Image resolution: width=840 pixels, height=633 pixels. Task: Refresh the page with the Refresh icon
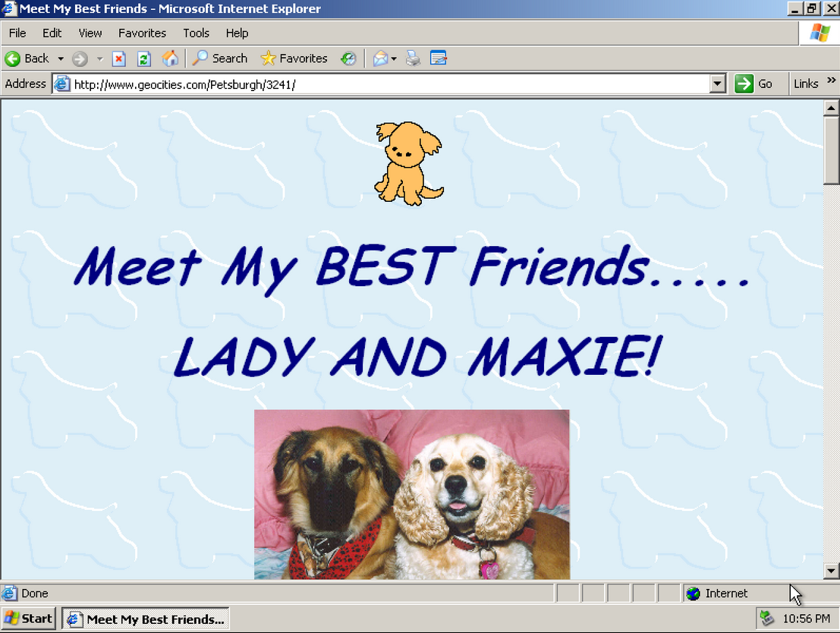tap(144, 58)
